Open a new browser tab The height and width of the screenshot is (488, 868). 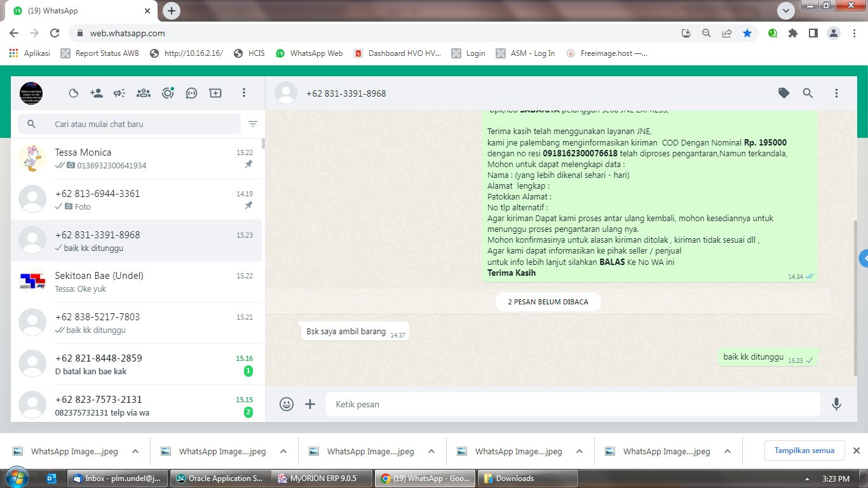(172, 11)
